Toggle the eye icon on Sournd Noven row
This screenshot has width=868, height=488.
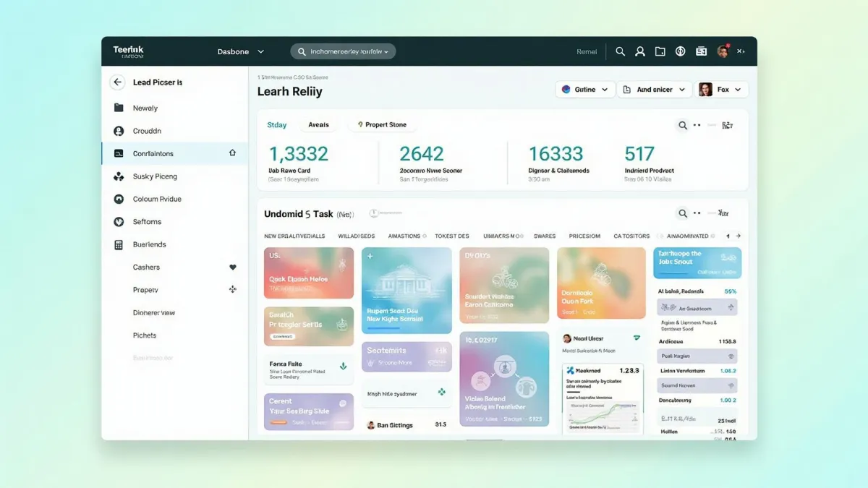tap(731, 385)
